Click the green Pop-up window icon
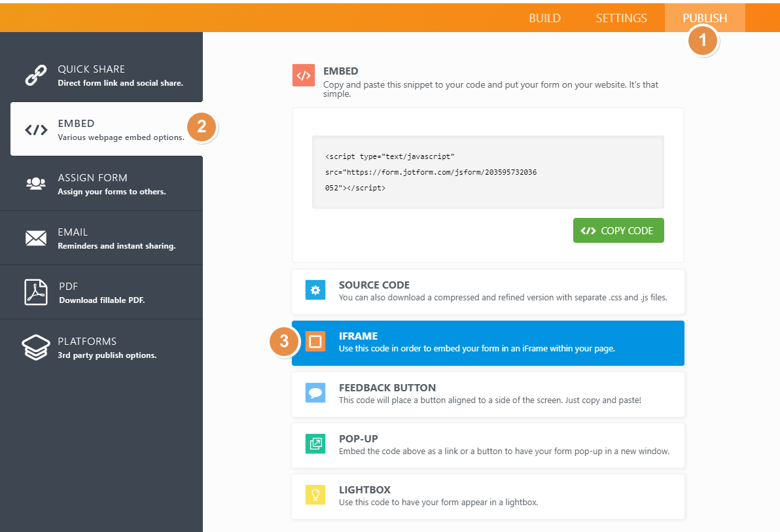Image resolution: width=780 pixels, height=532 pixels. [x=315, y=444]
